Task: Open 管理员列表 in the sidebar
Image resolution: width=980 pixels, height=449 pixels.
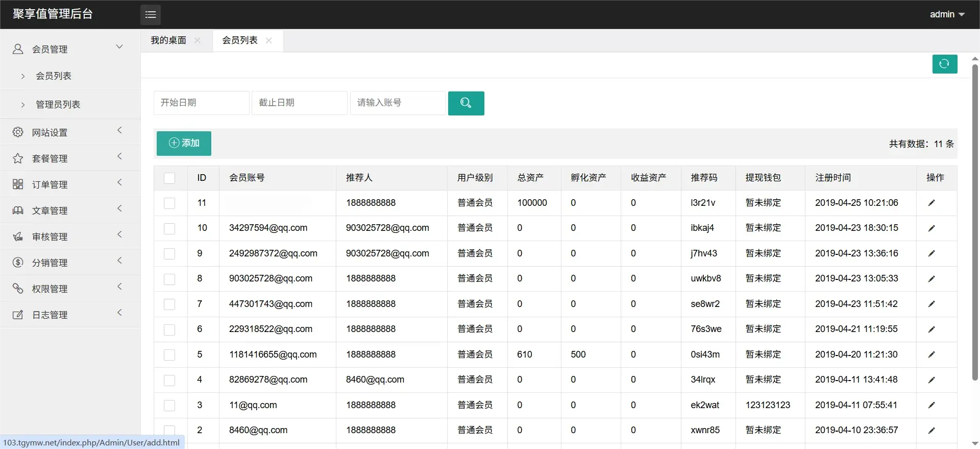Action: [x=58, y=104]
